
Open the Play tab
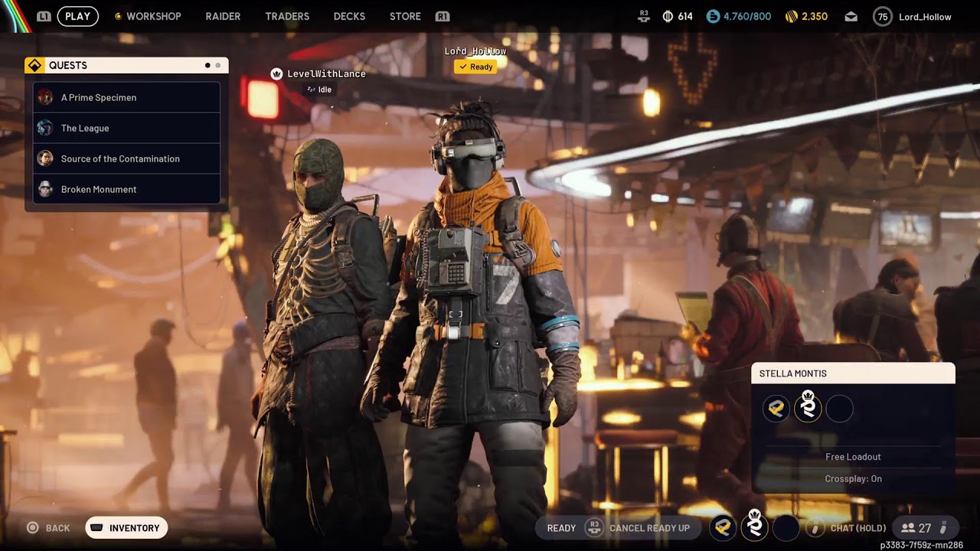(x=77, y=16)
